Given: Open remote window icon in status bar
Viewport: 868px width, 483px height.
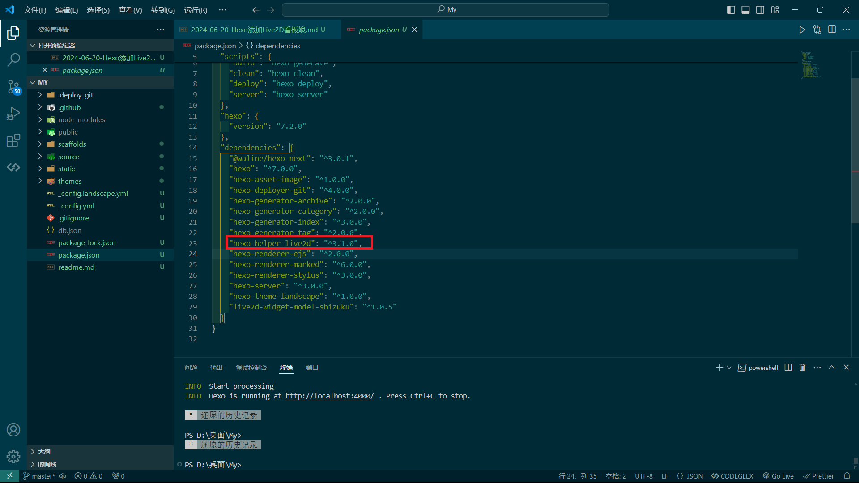Looking at the screenshot, I should click(9, 476).
